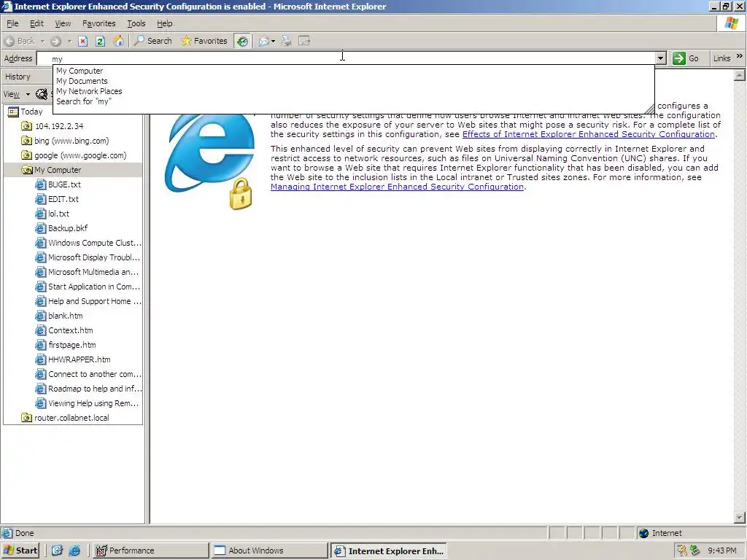Open Effects of Internet Explorer Enhanced Security link

click(589, 134)
